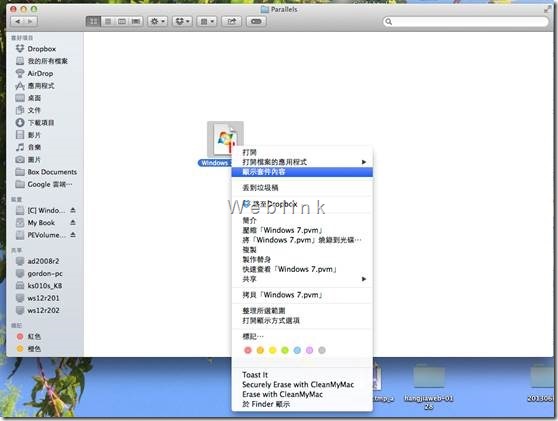Viewport: 558px width, 421px height.
Task: Switch to icon view in toolbar
Action: click(x=93, y=22)
